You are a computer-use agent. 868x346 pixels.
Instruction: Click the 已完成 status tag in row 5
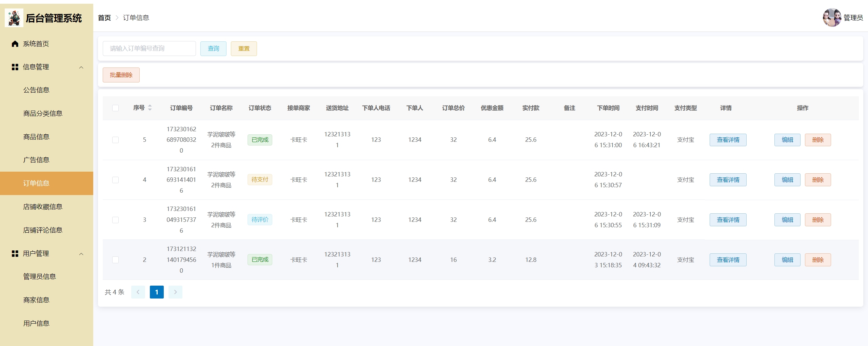click(260, 140)
